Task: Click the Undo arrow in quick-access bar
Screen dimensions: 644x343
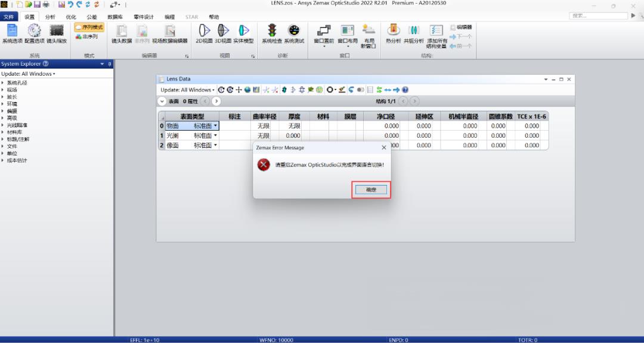Action: (x=70, y=5)
